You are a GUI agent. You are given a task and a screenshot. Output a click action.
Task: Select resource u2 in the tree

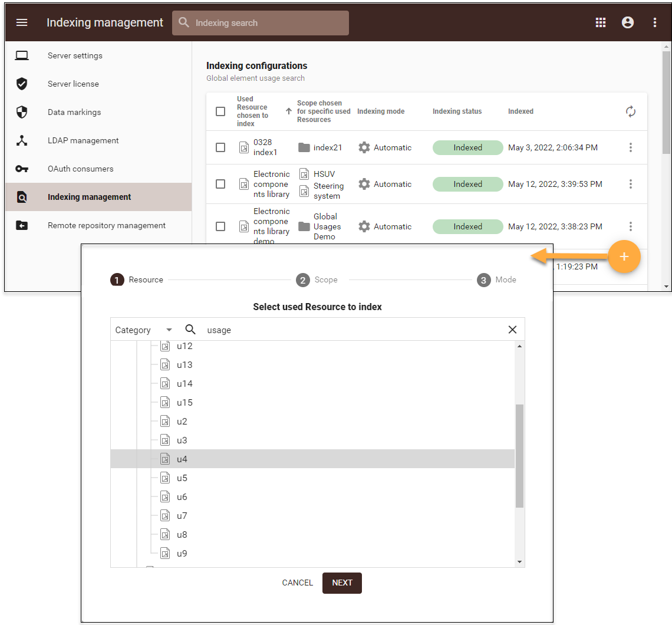(x=182, y=422)
